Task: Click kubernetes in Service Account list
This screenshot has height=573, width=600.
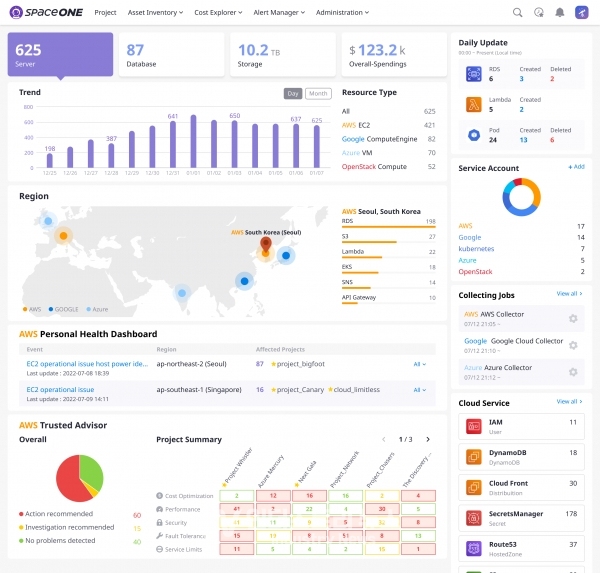Action: tap(476, 249)
